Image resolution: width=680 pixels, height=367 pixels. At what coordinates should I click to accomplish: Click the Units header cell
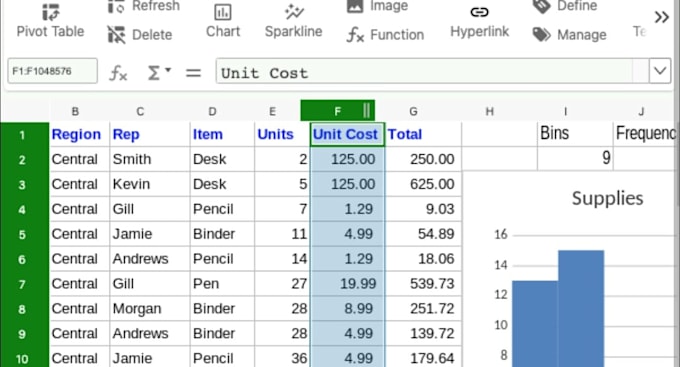pyautogui.click(x=282, y=134)
